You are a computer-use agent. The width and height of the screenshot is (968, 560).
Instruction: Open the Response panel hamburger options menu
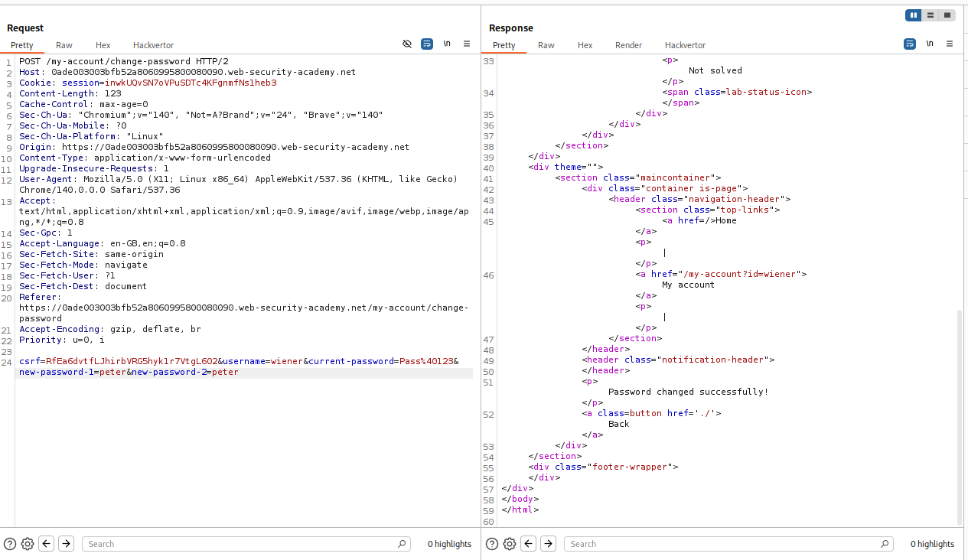tap(950, 44)
